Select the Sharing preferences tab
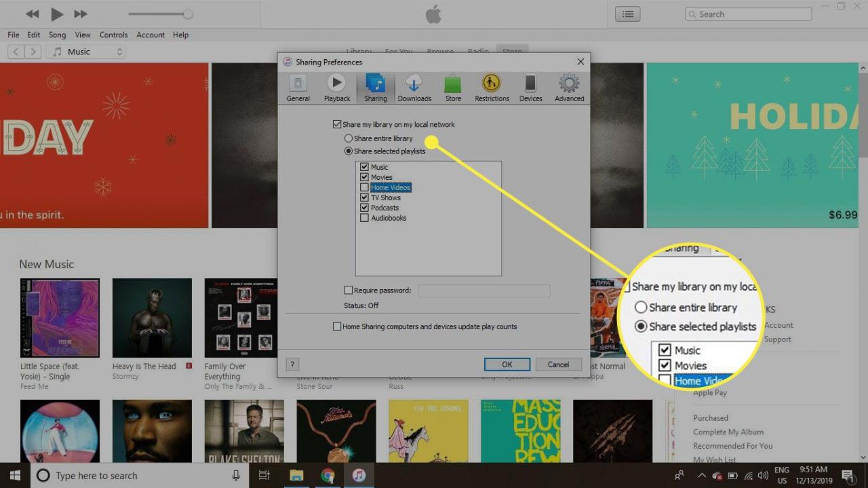The height and width of the screenshot is (488, 868). (x=375, y=88)
